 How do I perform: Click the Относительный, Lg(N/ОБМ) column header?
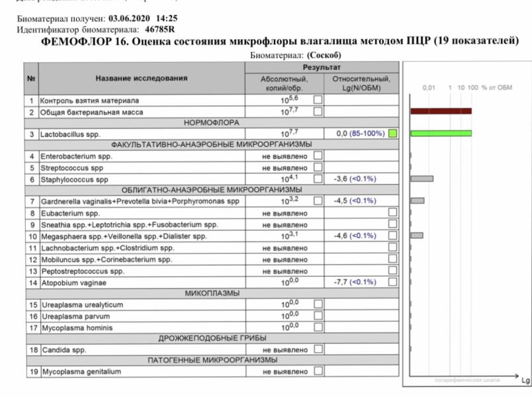click(x=361, y=83)
